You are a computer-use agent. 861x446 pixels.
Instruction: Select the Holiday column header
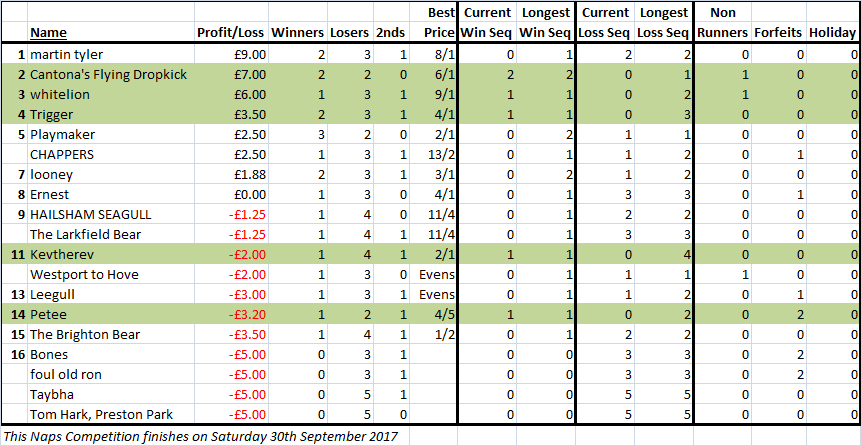point(832,33)
